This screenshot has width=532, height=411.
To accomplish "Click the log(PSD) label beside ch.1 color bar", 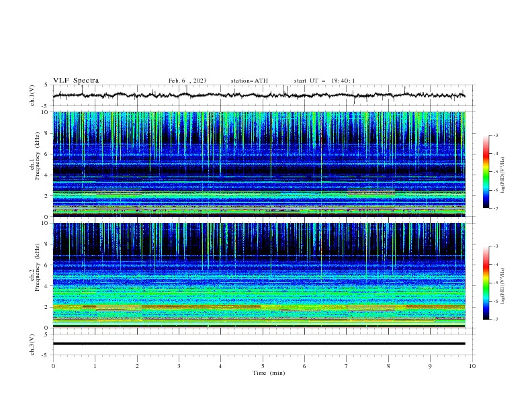I will (502, 175).
